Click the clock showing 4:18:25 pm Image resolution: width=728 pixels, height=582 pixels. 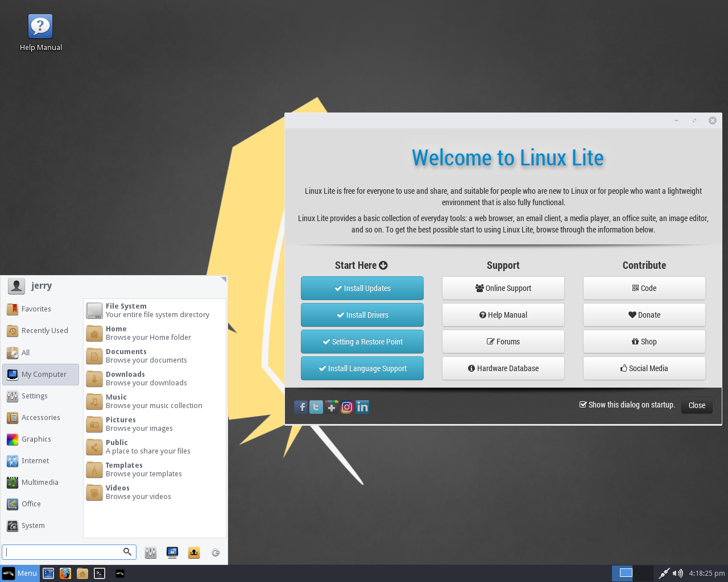707,573
